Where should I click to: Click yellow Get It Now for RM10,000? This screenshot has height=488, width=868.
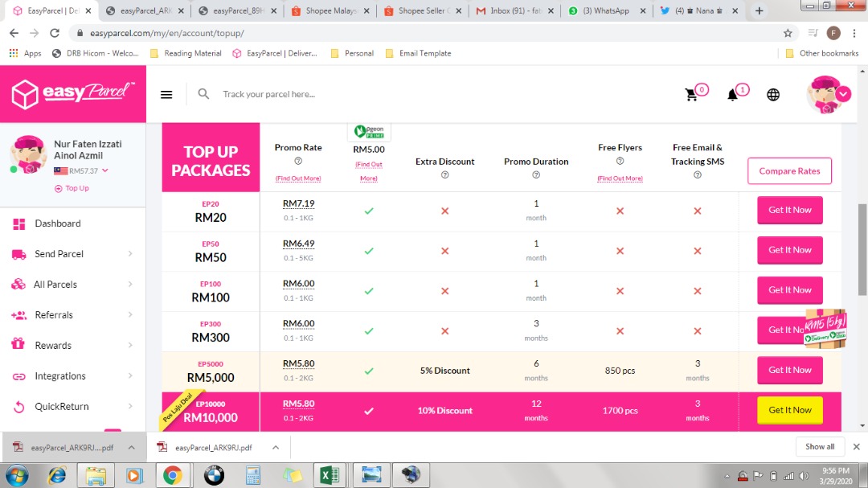click(x=789, y=410)
